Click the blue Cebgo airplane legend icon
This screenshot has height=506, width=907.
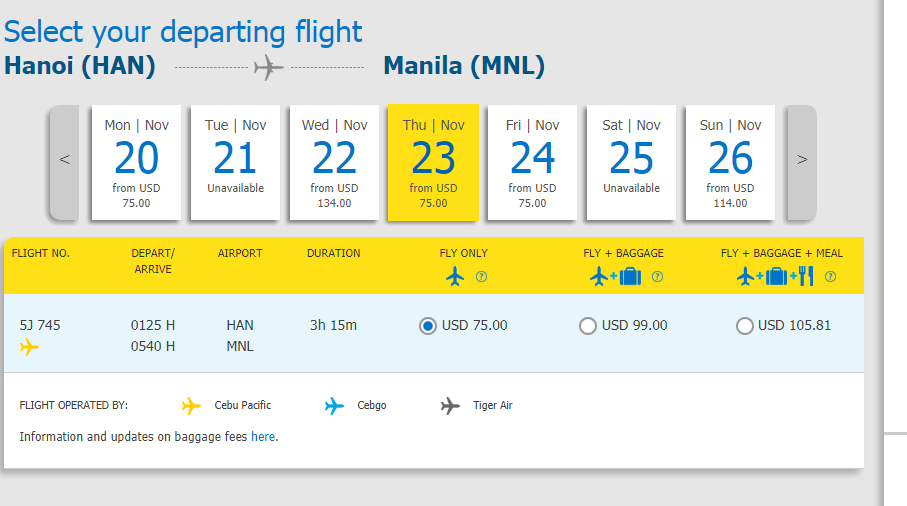(x=335, y=406)
